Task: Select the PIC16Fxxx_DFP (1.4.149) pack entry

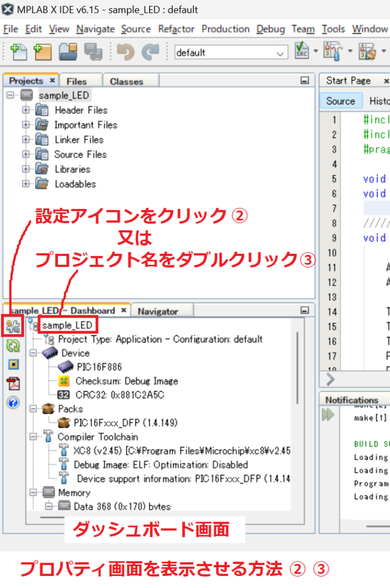Action: (x=126, y=423)
